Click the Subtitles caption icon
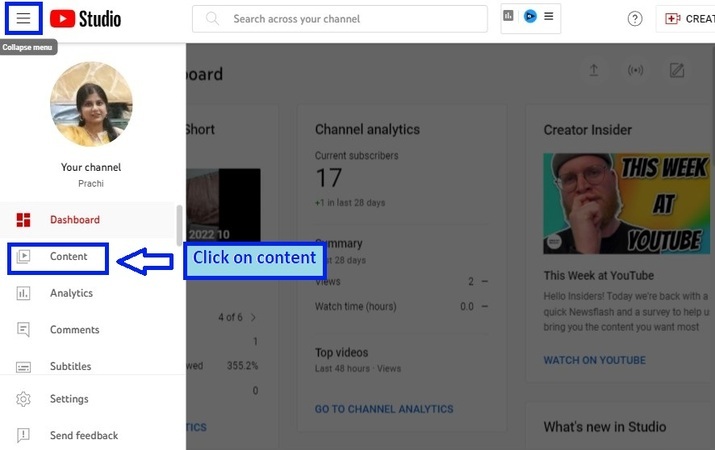 pos(23,367)
